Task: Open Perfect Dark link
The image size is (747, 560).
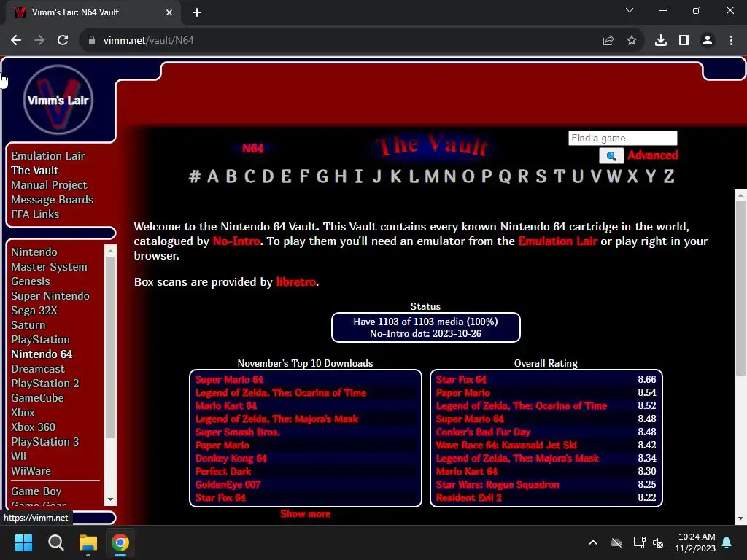Action: (223, 472)
